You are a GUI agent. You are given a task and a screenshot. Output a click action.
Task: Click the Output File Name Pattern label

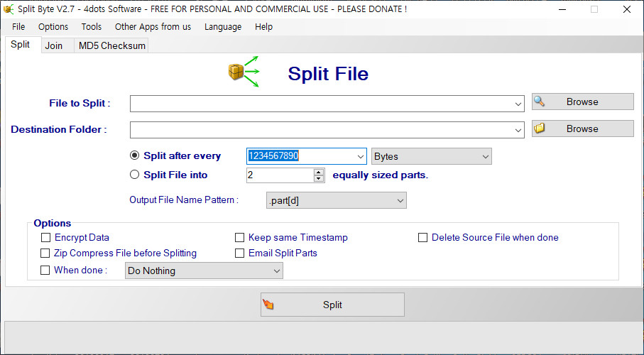[184, 200]
